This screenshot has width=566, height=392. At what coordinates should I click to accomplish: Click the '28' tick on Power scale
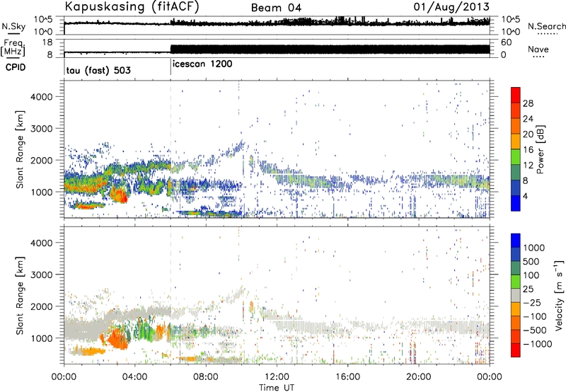[528, 103]
